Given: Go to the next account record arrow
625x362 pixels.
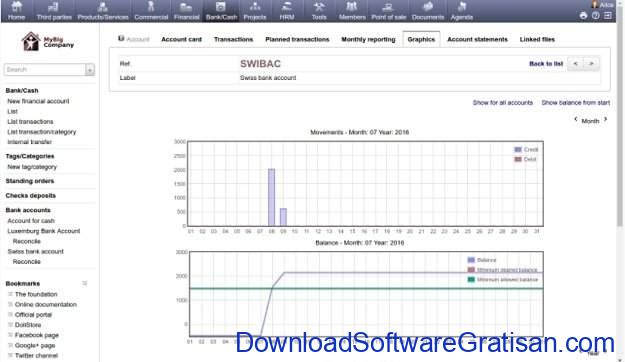Looking at the screenshot, I should (592, 64).
